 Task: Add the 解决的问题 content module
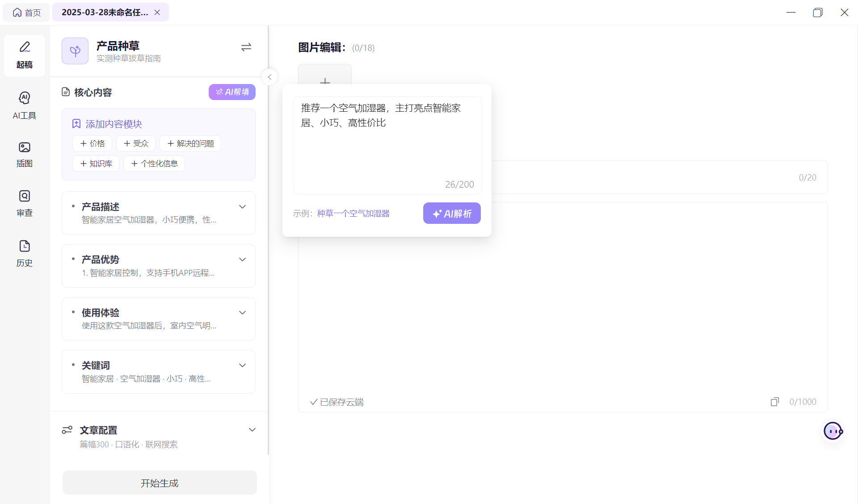tap(190, 143)
